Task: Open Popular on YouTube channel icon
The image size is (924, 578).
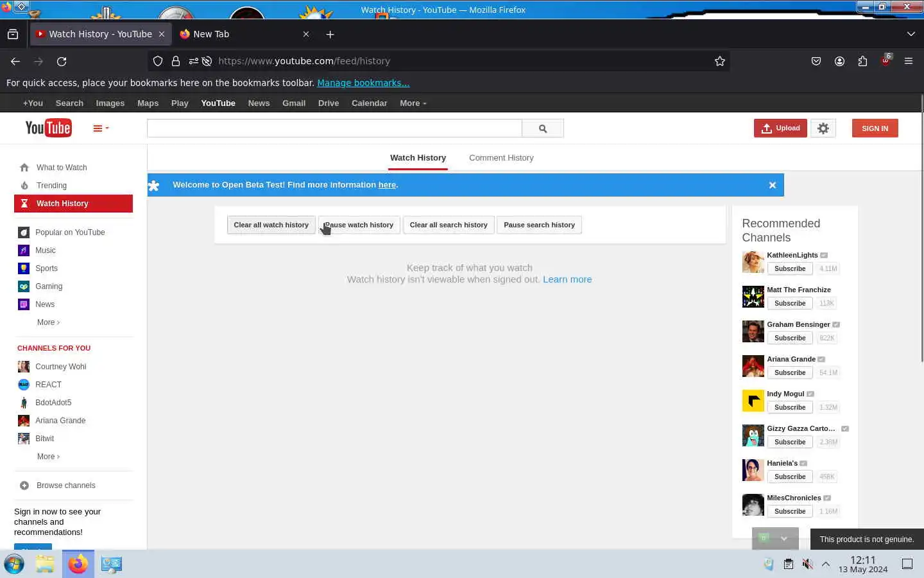Action: point(24,232)
